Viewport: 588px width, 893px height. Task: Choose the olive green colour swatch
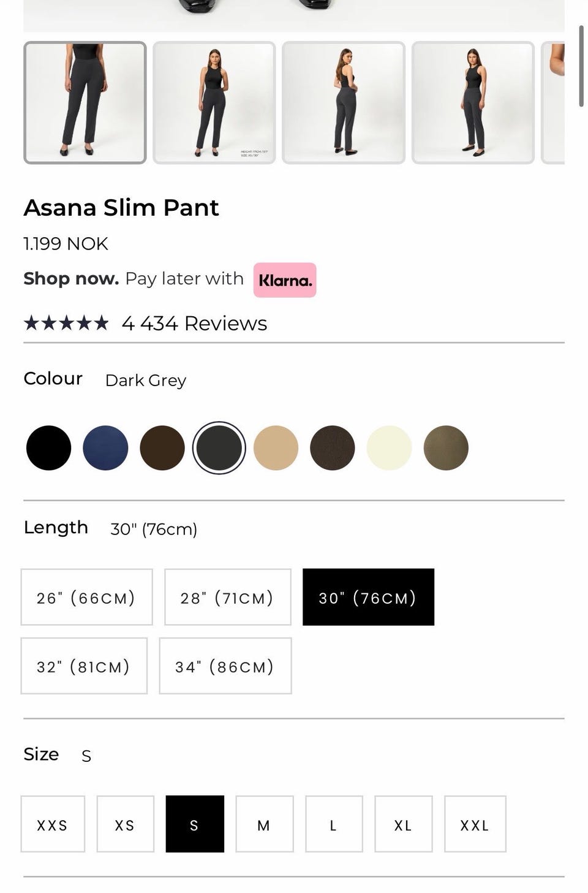pyautogui.click(x=446, y=448)
